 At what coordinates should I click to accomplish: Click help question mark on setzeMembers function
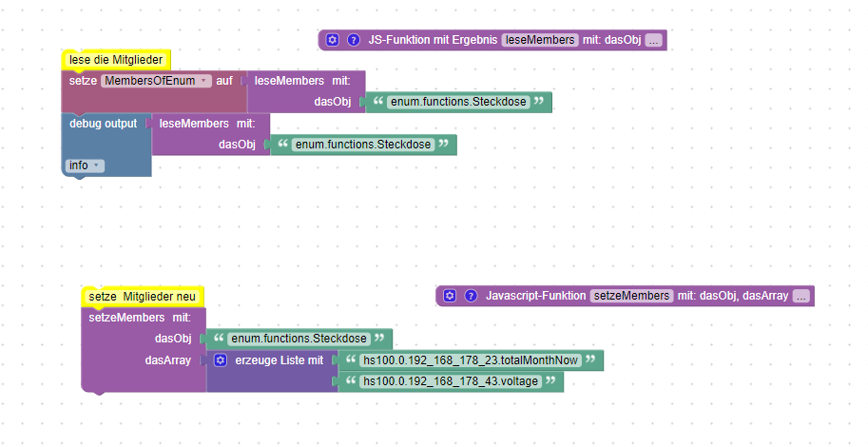471,296
